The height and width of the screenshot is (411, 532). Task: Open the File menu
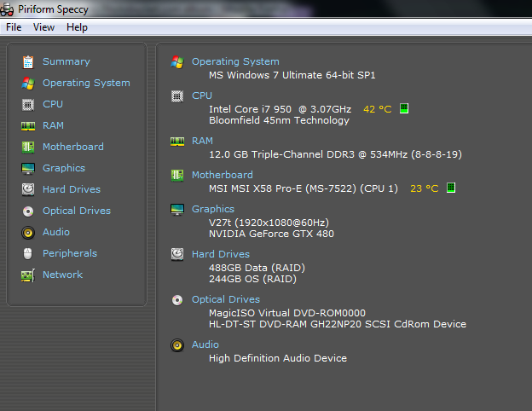pyautogui.click(x=14, y=27)
